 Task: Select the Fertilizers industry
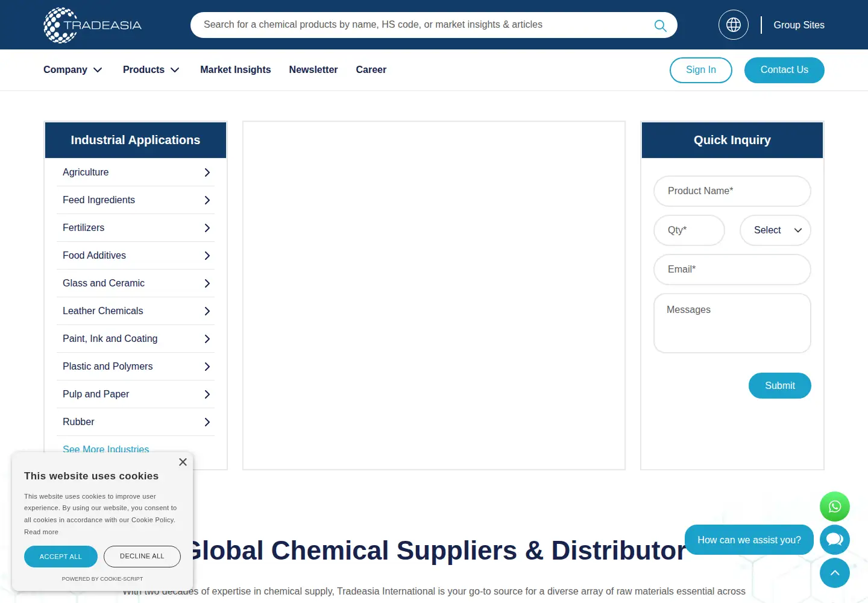point(84,228)
